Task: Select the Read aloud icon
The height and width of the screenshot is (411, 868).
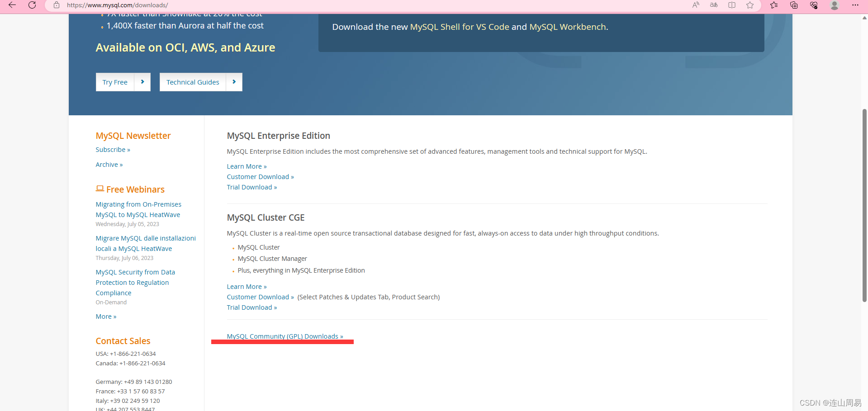Action: (x=695, y=5)
